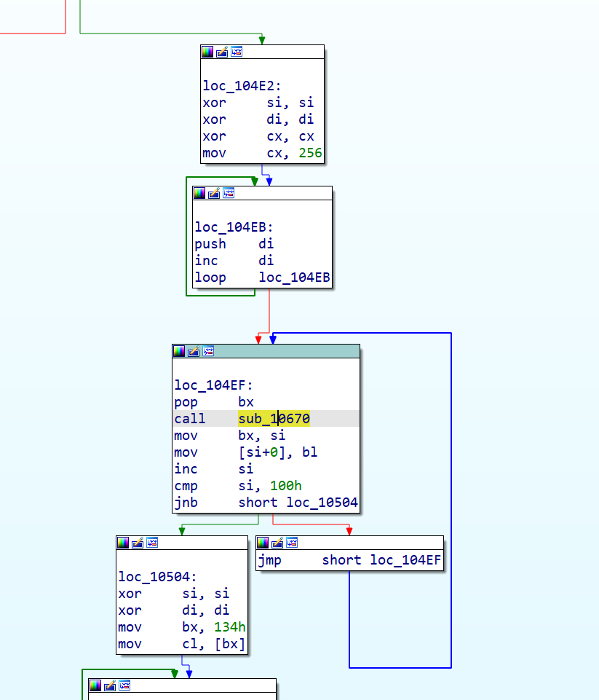Click loc_104EB target in the loop instruction
The image size is (599, 700).
click(294, 278)
